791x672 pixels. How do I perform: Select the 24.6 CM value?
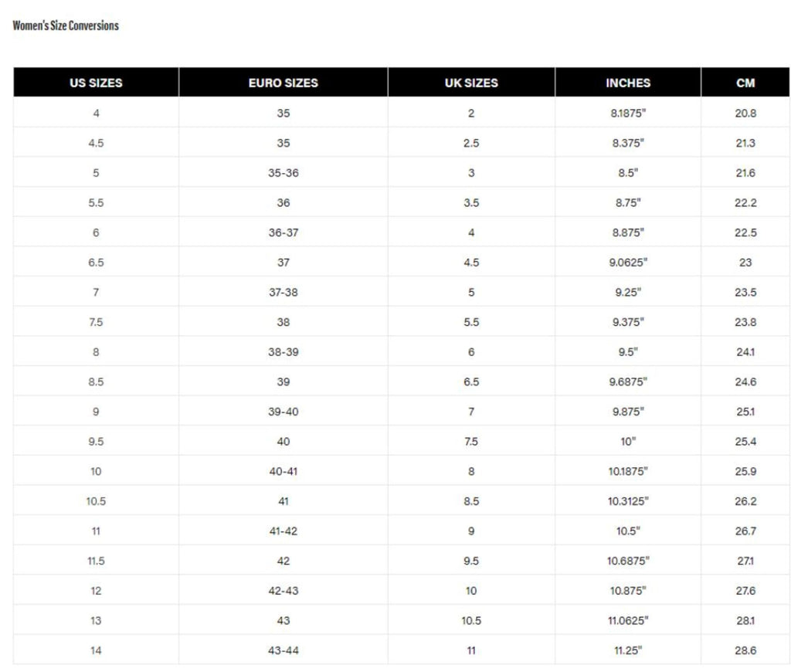point(745,382)
